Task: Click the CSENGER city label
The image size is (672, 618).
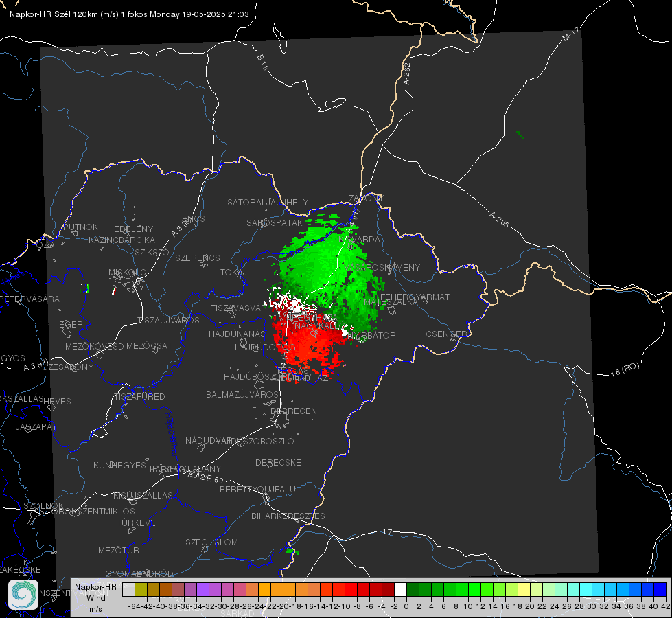Action: [x=446, y=334]
